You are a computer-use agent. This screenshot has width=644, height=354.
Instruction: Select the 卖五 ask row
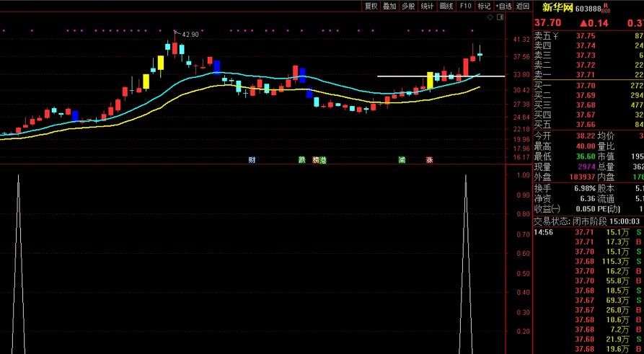pyautogui.click(x=588, y=36)
